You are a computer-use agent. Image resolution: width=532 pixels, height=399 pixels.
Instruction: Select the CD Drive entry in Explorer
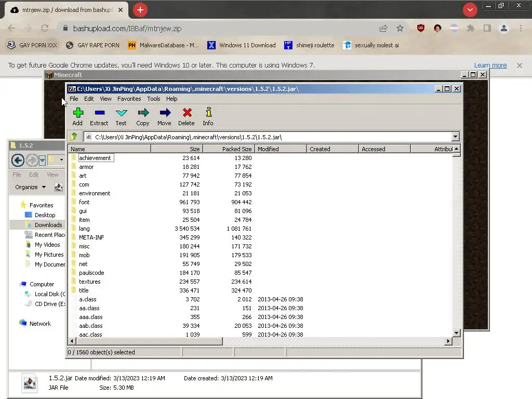tap(49, 303)
